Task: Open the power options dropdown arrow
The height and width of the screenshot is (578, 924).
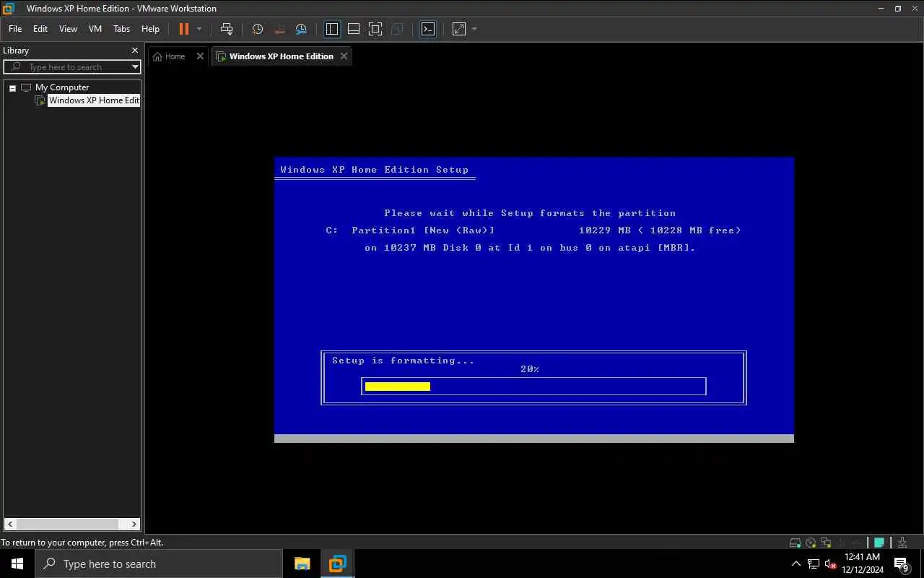Action: click(x=199, y=29)
